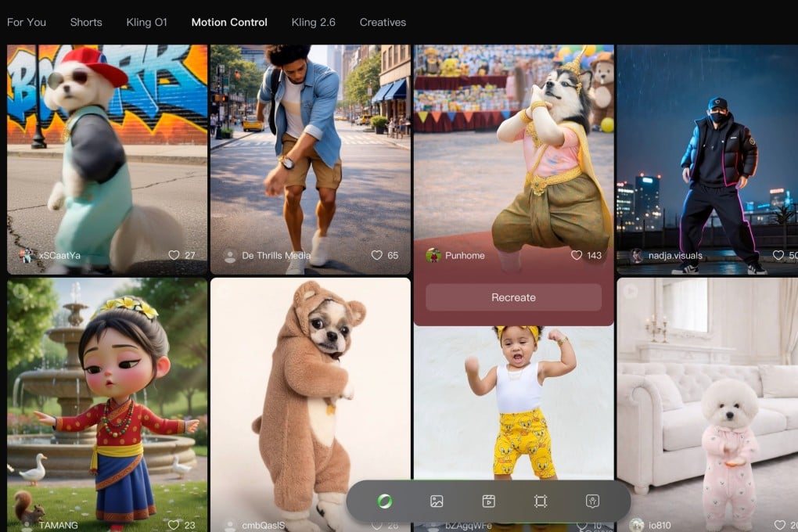Open the video generation icon in the dock
Screen dimensions: 798x532
(x=489, y=501)
